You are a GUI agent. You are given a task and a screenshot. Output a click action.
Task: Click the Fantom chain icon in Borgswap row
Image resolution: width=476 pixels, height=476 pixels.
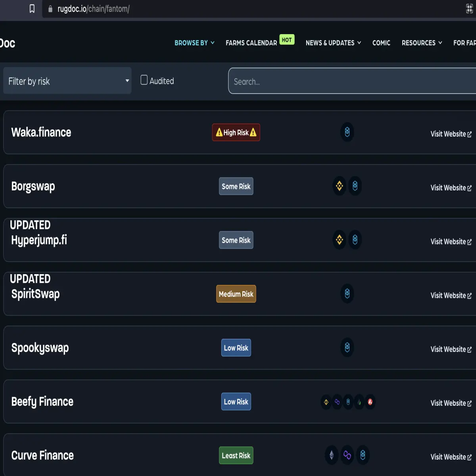pos(355,186)
